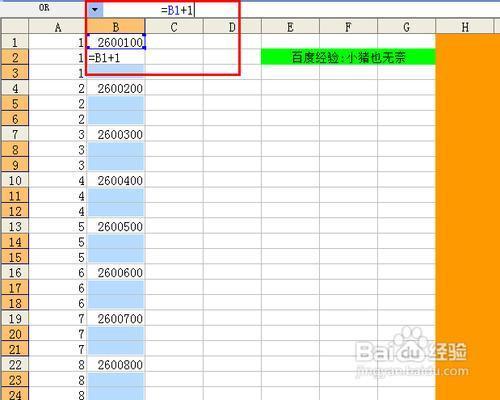
Task: Click the green merged cell with Chinese text
Action: (x=348, y=57)
